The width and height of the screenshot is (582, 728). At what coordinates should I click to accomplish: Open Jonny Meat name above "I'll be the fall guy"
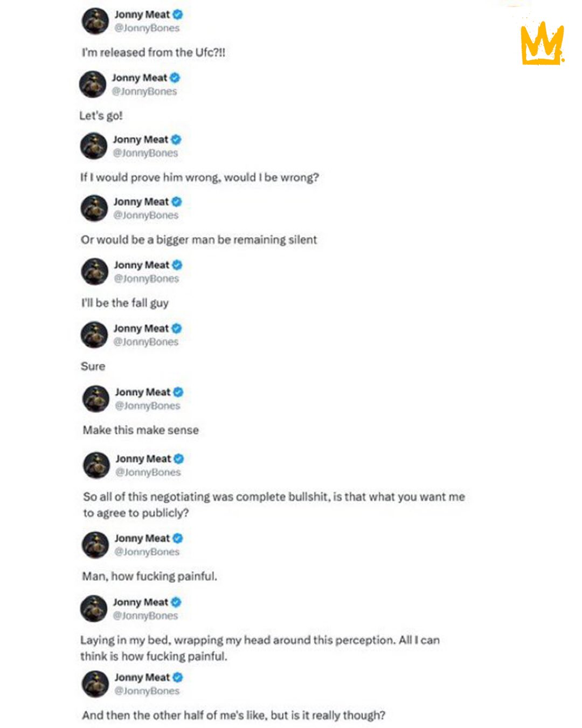point(141,265)
